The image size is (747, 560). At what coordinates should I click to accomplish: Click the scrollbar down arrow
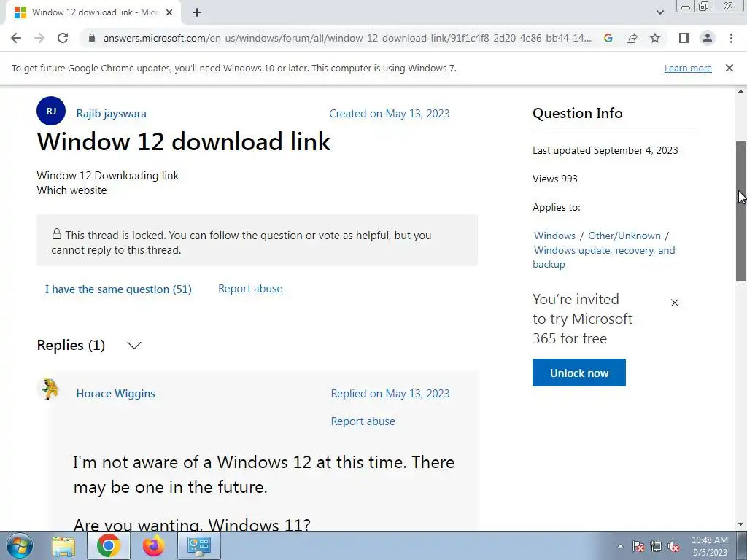[741, 525]
